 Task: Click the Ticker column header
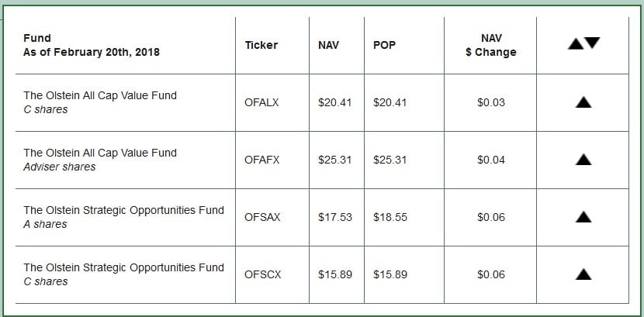tap(260, 45)
